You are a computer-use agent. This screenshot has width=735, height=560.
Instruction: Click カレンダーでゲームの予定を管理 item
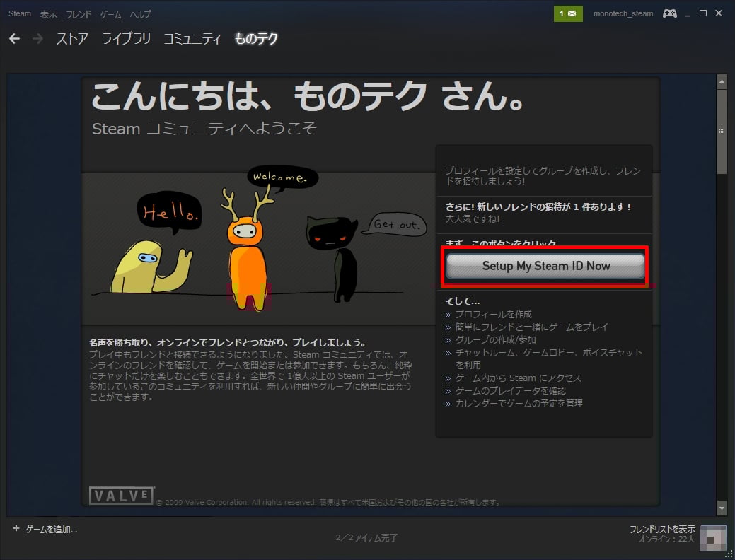click(519, 403)
